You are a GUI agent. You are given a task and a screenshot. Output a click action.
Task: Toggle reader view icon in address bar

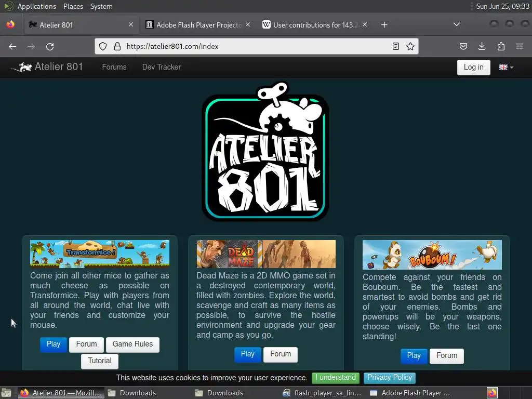(395, 46)
